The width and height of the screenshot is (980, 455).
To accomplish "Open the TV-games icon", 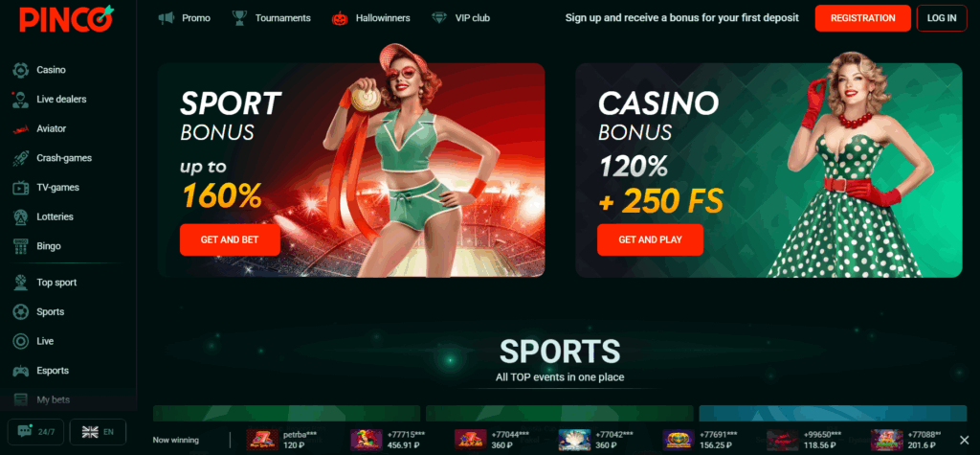I will click(x=21, y=188).
